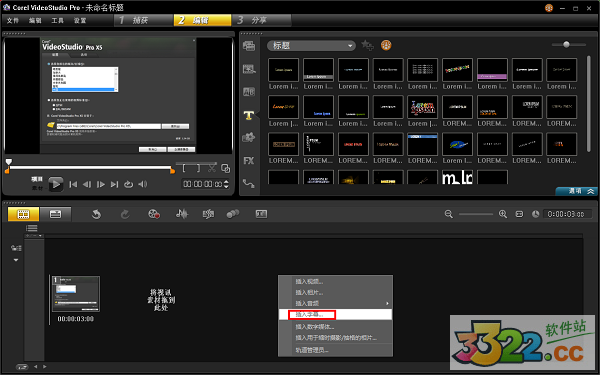Click the add to favorites star icon
Image resolution: width=600 pixels, height=375 pixels.
pos(367,46)
